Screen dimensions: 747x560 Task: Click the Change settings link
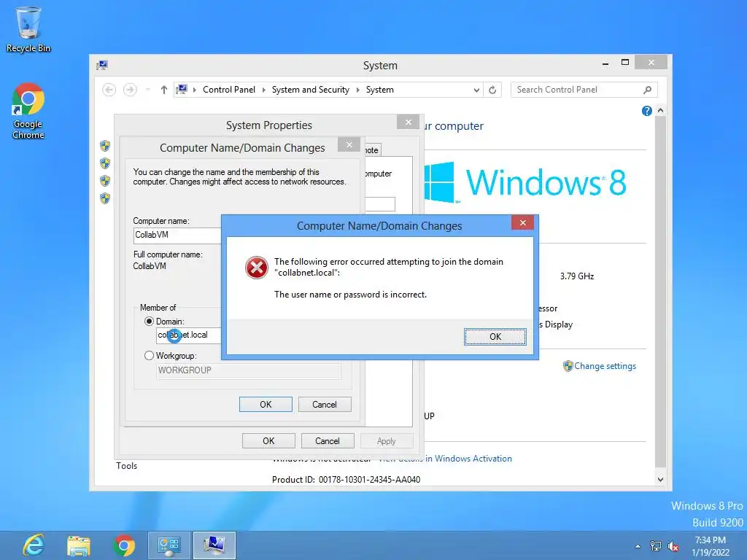(x=605, y=366)
